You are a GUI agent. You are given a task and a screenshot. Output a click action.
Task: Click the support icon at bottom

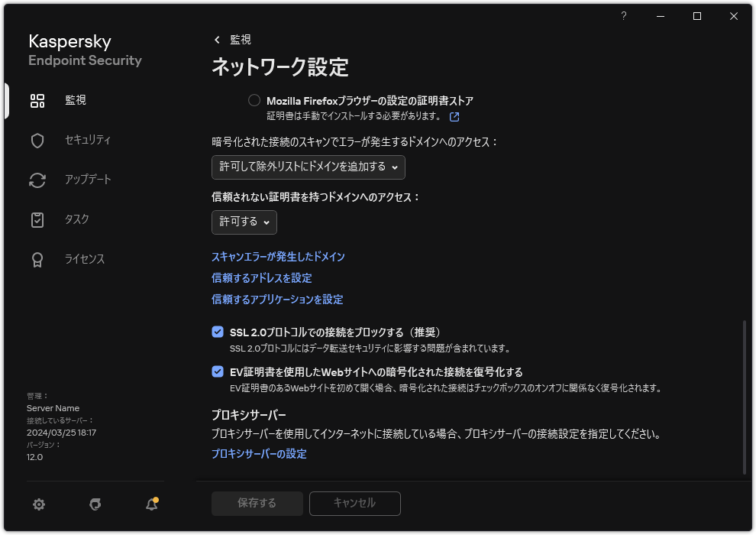pos(95,504)
